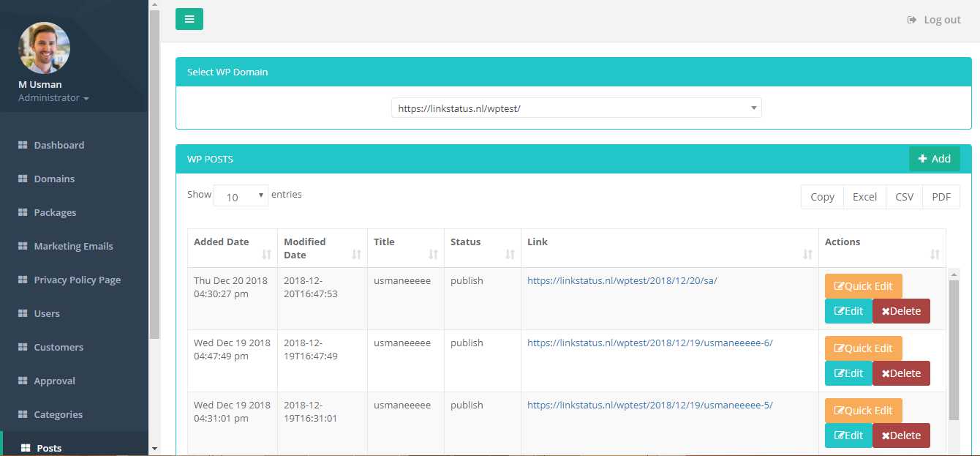Click the Categories grid icon
The height and width of the screenshot is (456, 980).
[23, 414]
